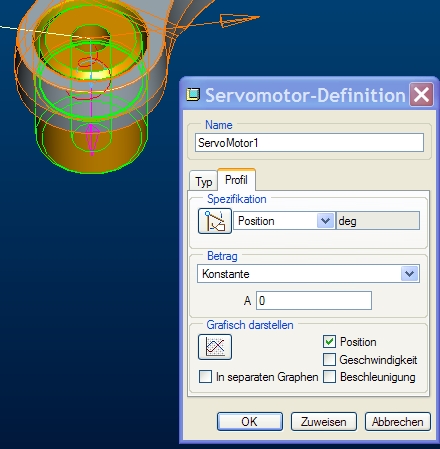Image resolution: width=440 pixels, height=449 pixels.
Task: Click the ServoMotor1 name field
Action: [x=309, y=143]
